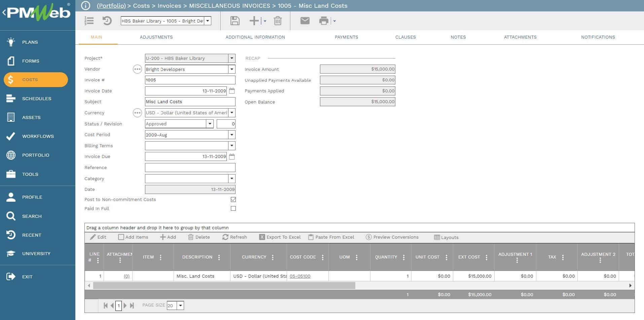Open the record list view icon
The height and width of the screenshot is (320, 644).
click(x=89, y=21)
